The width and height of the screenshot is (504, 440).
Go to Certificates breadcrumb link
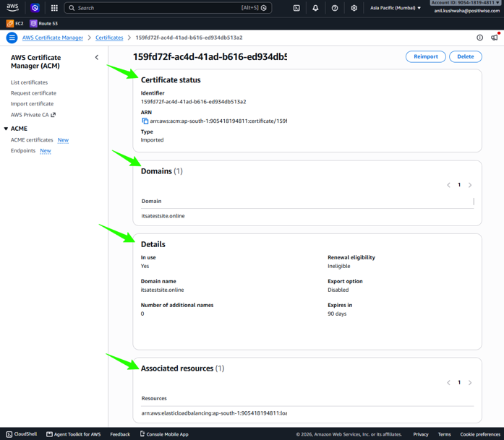point(109,38)
